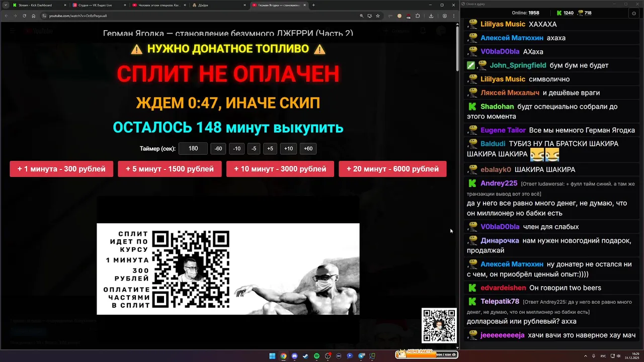The width and height of the screenshot is (644, 362).
Task: Click username John_Springfield in chat
Action: 518,65
